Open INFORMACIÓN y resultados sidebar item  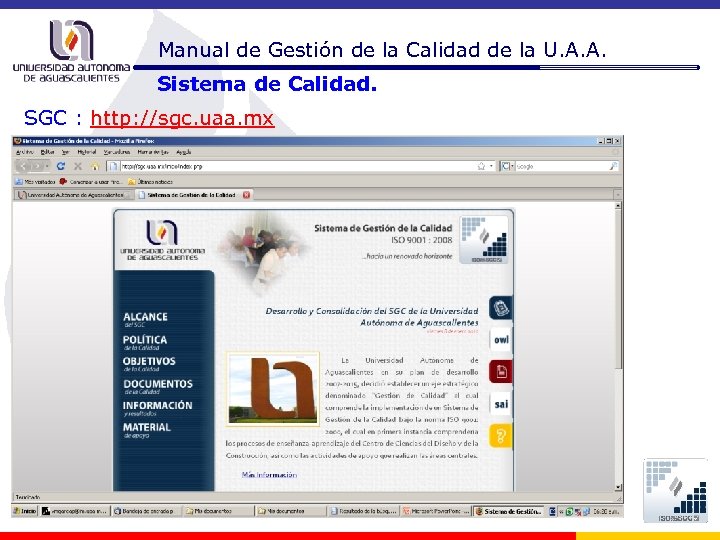pos(157,408)
